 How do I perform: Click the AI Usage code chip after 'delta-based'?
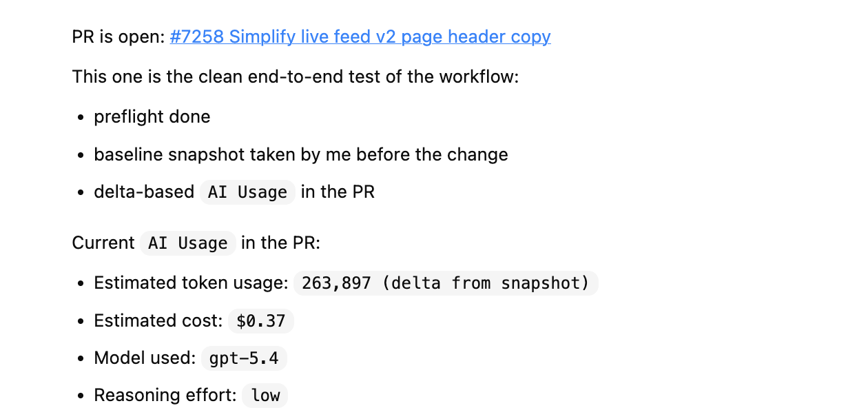point(247,192)
